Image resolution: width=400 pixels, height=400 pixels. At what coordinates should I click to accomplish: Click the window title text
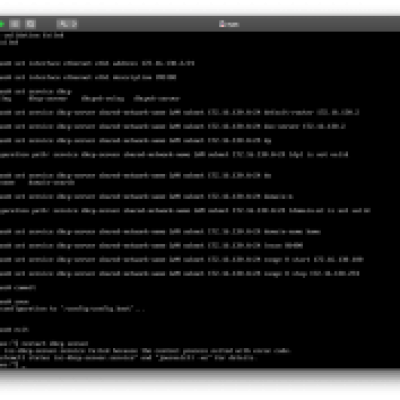click(x=232, y=24)
